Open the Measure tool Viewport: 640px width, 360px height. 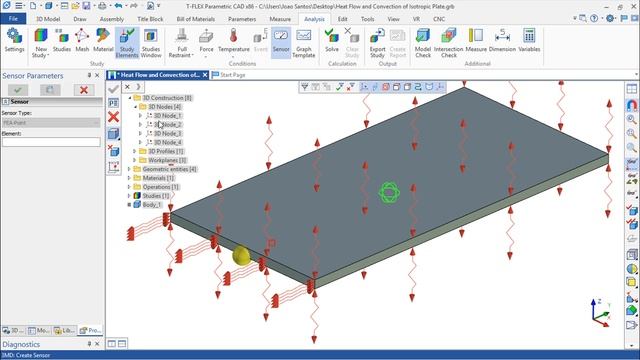[x=476, y=41]
